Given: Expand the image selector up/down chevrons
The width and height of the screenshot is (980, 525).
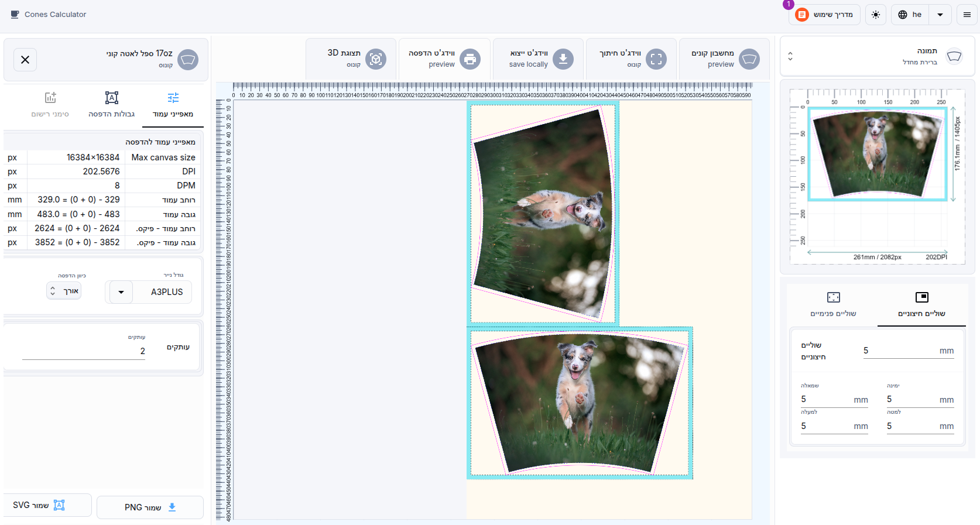Looking at the screenshot, I should (x=790, y=57).
